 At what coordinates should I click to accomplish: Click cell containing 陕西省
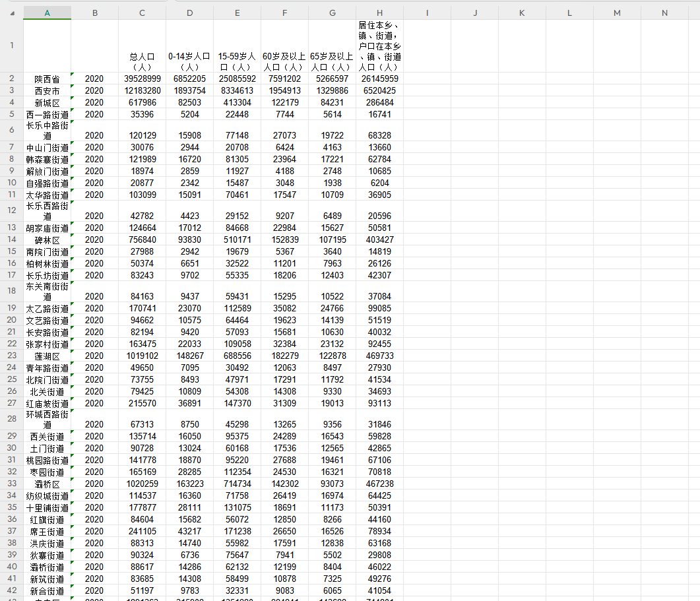tap(48, 79)
